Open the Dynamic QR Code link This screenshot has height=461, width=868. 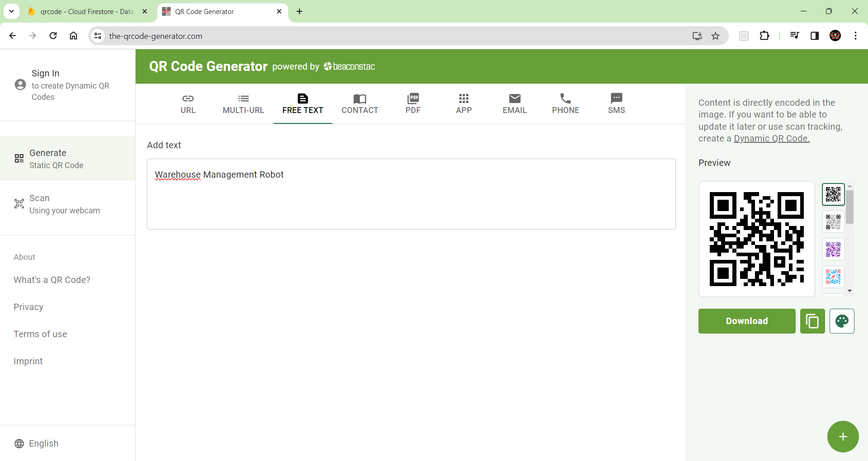click(772, 138)
